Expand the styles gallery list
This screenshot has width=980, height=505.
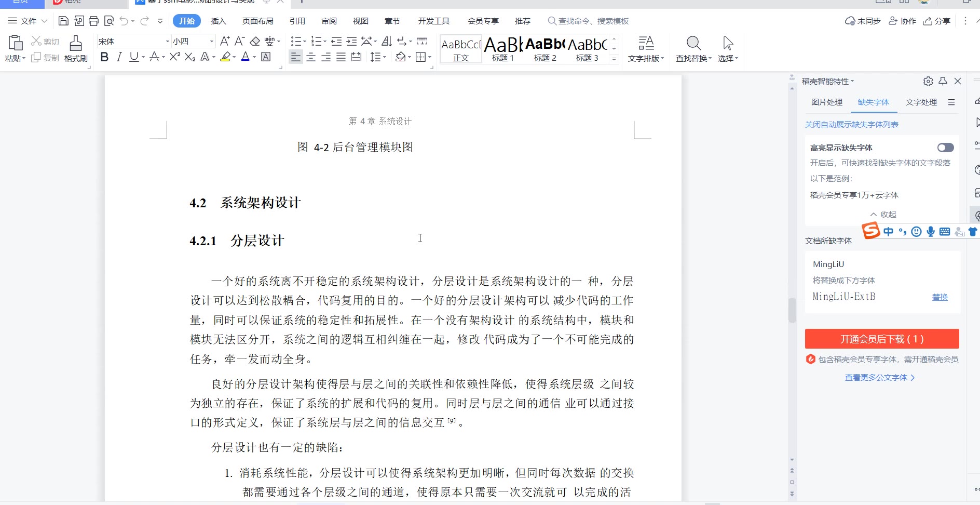tap(614, 59)
